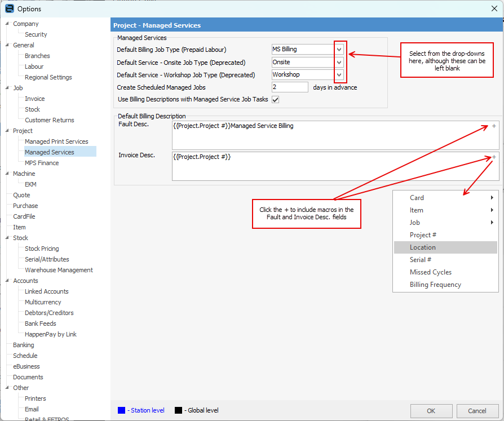Click the blue Station level swatch
Image resolution: width=504 pixels, height=421 pixels.
pyautogui.click(x=122, y=410)
